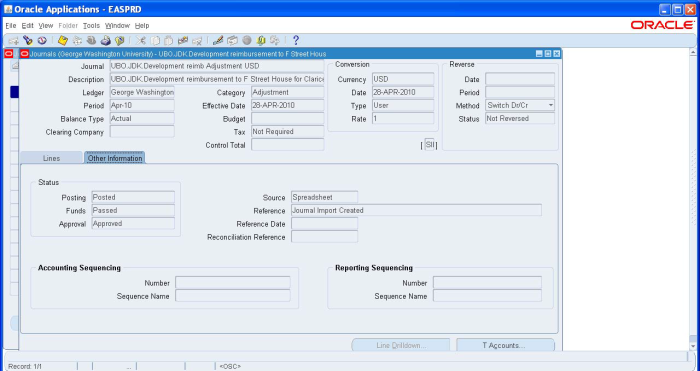
Task: Click the Edit Field pencil icon
Action: (x=218, y=41)
